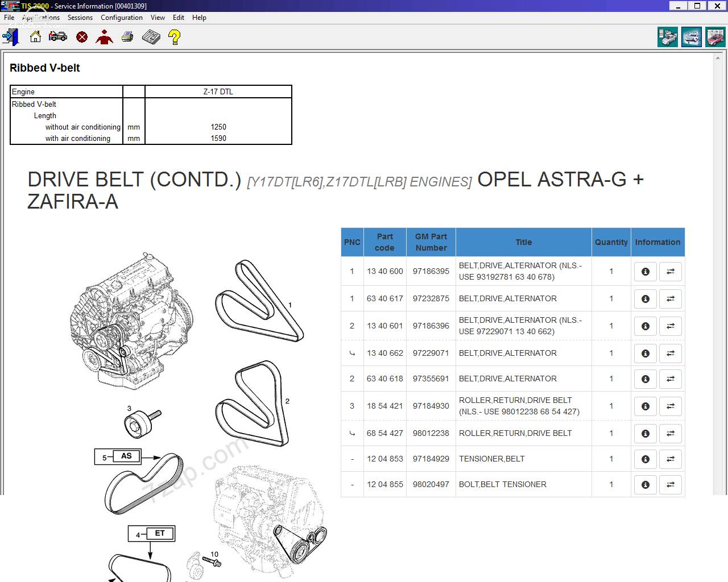
Task: Open the Edit menu
Action: pyautogui.click(x=179, y=18)
